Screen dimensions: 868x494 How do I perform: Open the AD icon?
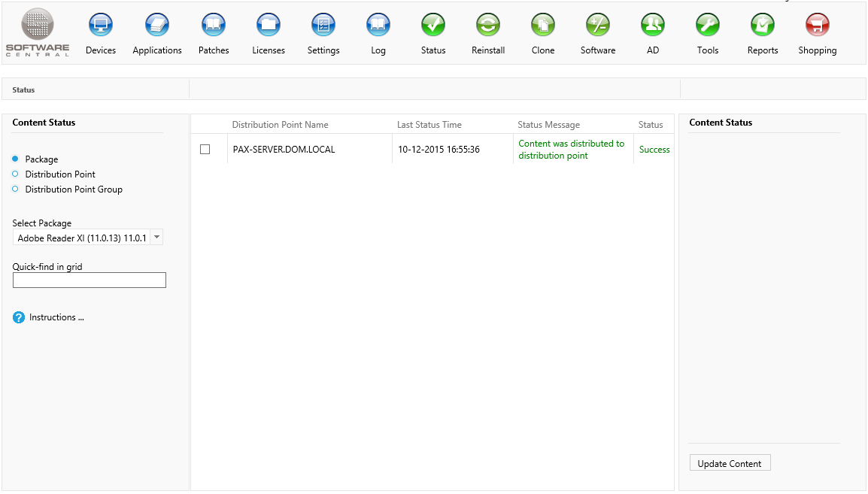(x=653, y=26)
